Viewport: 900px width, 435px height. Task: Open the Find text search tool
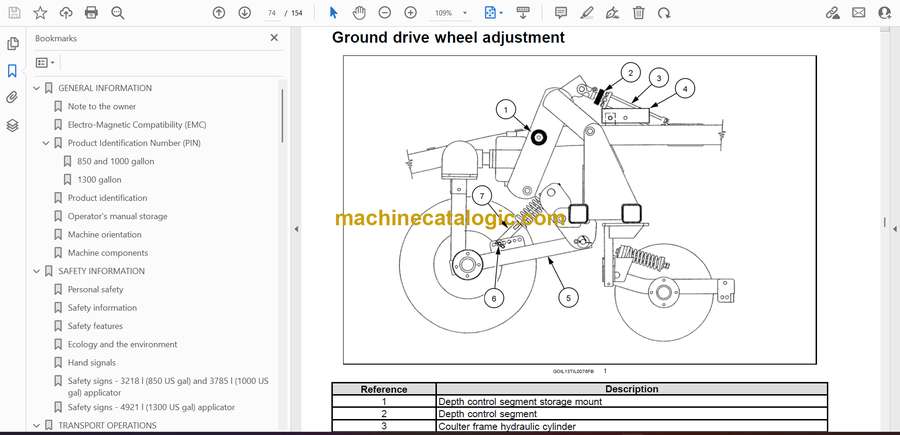click(118, 13)
